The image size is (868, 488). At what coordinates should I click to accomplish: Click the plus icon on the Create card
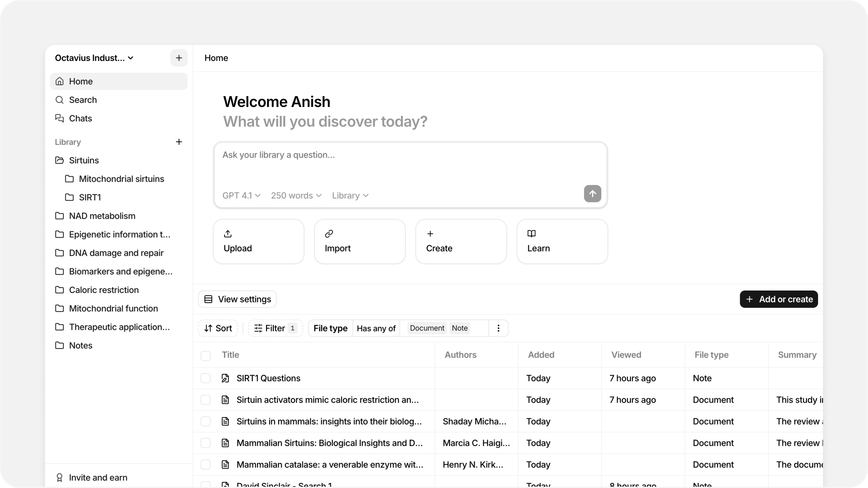click(x=430, y=234)
